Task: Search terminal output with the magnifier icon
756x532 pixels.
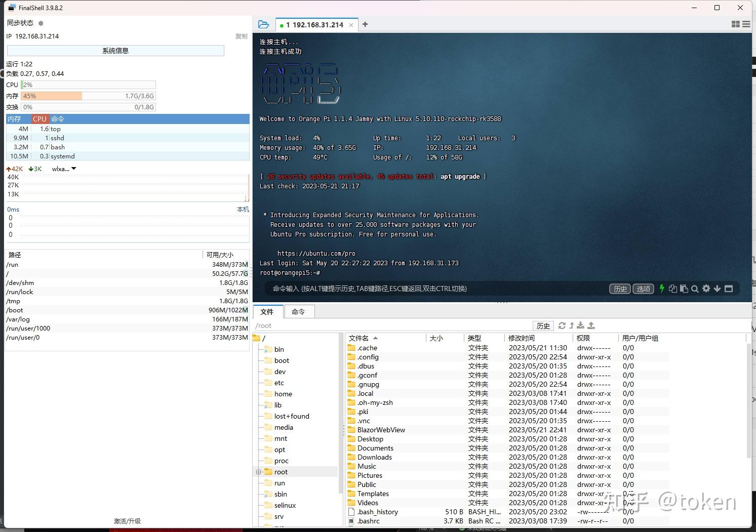Action: (695, 289)
